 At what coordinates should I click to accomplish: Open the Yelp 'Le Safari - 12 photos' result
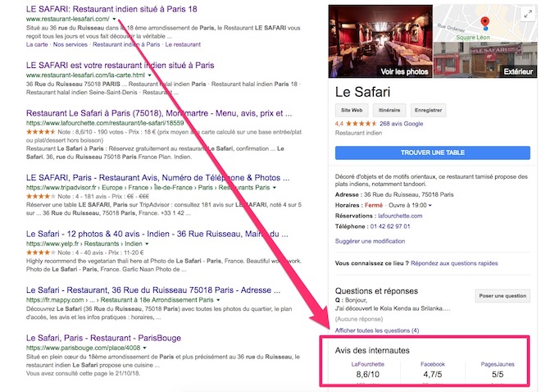tap(157, 234)
